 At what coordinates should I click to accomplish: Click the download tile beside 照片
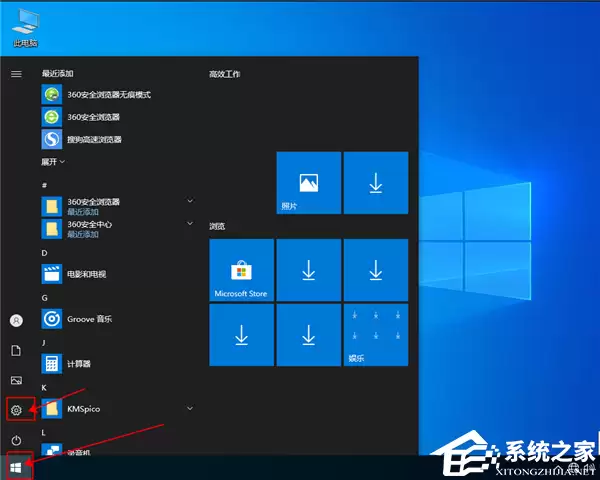click(x=376, y=183)
